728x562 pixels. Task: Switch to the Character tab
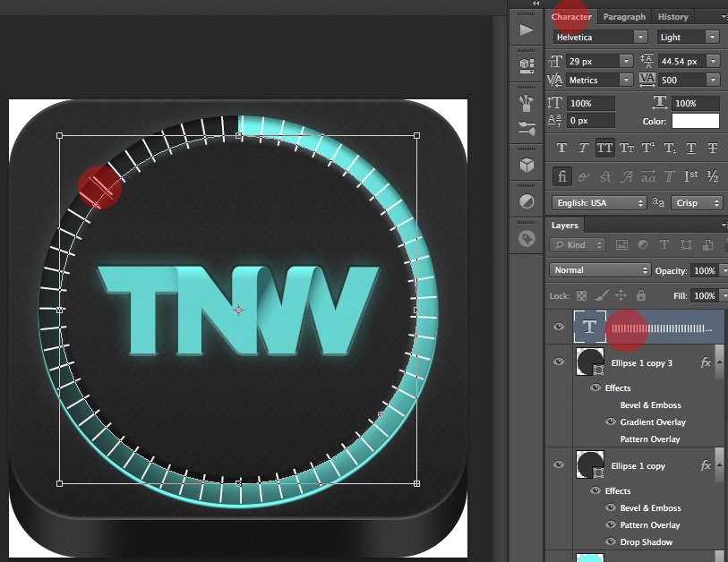[571, 17]
